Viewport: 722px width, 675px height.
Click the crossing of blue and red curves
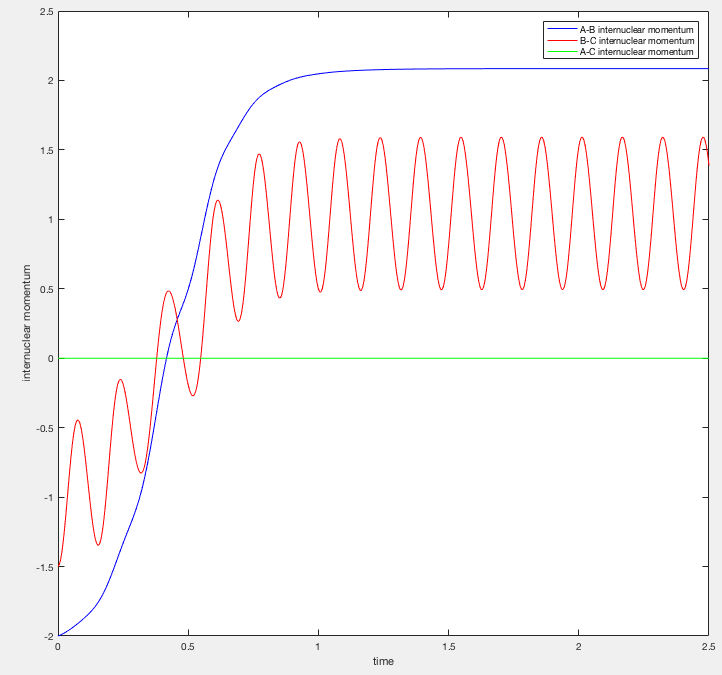[178, 318]
